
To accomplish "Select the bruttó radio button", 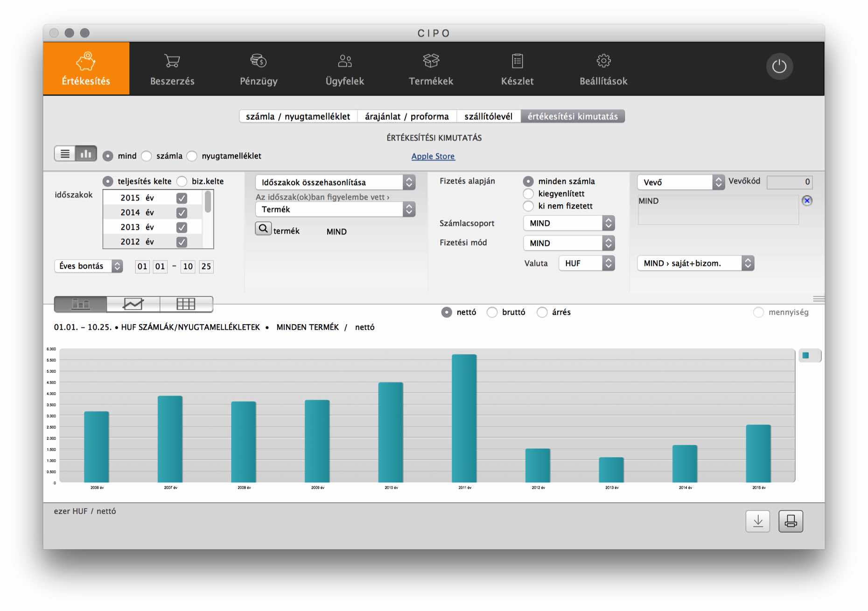I will [x=492, y=312].
